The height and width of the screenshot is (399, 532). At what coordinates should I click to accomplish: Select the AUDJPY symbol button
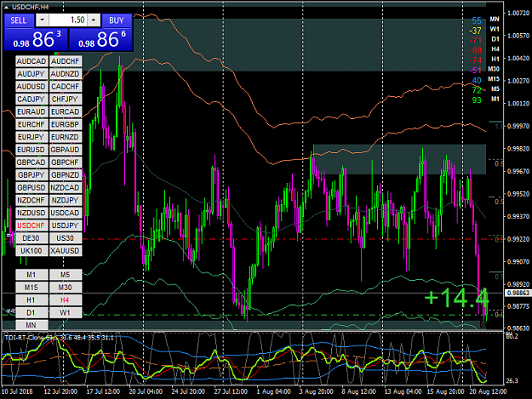click(31, 74)
